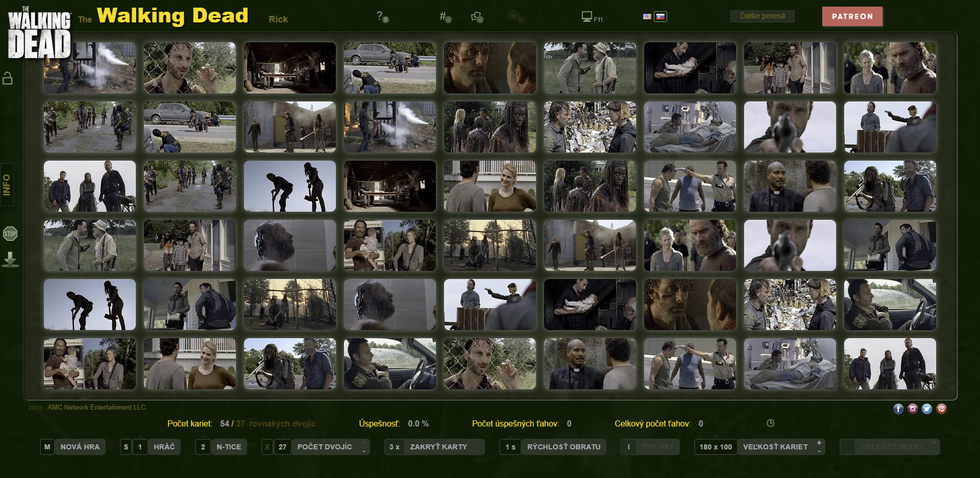Click the 3 x value box
The width and height of the screenshot is (980, 478).
tap(395, 447)
